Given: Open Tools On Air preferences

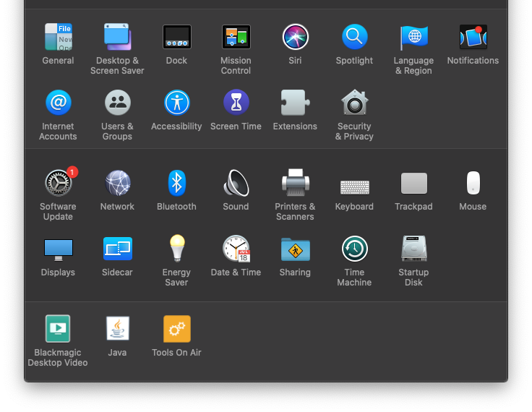Looking at the screenshot, I should click(x=177, y=329).
